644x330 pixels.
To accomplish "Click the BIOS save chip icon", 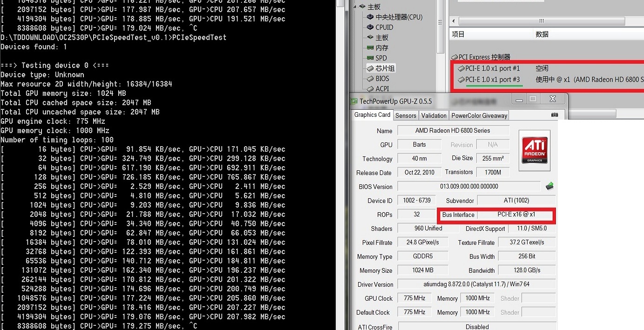I will pyautogui.click(x=549, y=187).
